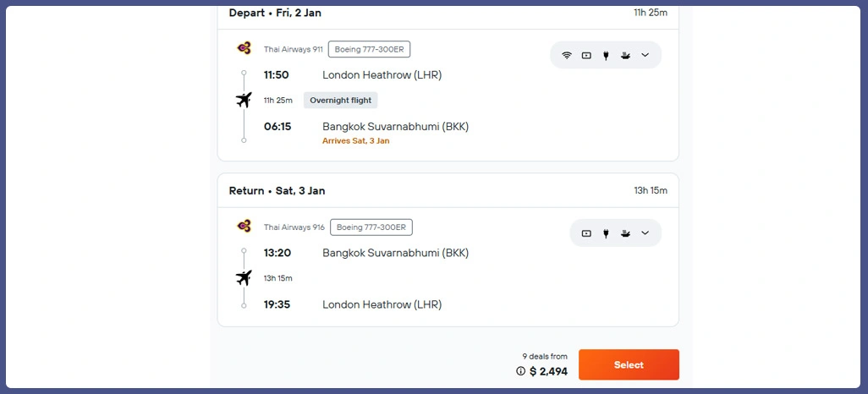The height and width of the screenshot is (394, 868).
Task: Click the meal icon on the departure flight
Action: click(x=625, y=56)
